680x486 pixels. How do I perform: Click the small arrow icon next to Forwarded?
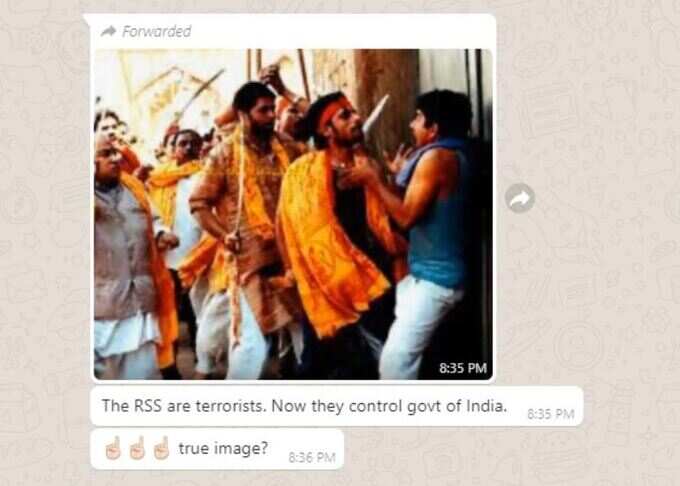pos(108,31)
